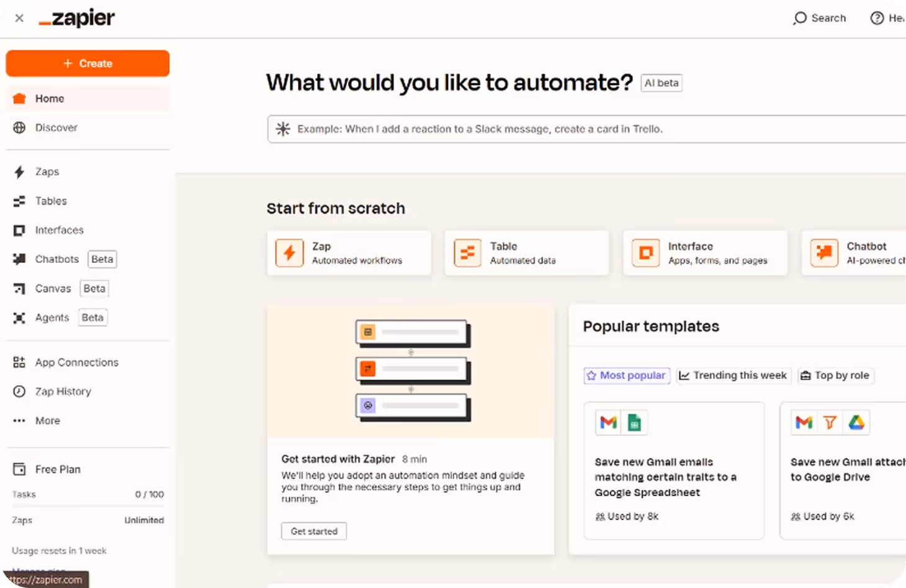Open Save new Gmail attachments to Google Drive template
This screenshot has width=906, height=588.
pyautogui.click(x=843, y=471)
